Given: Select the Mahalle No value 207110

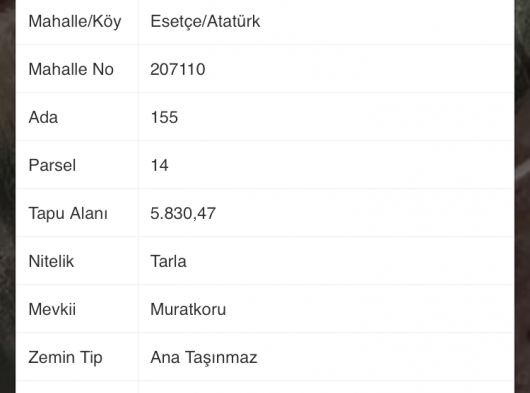Looking at the screenshot, I should tap(178, 69).
